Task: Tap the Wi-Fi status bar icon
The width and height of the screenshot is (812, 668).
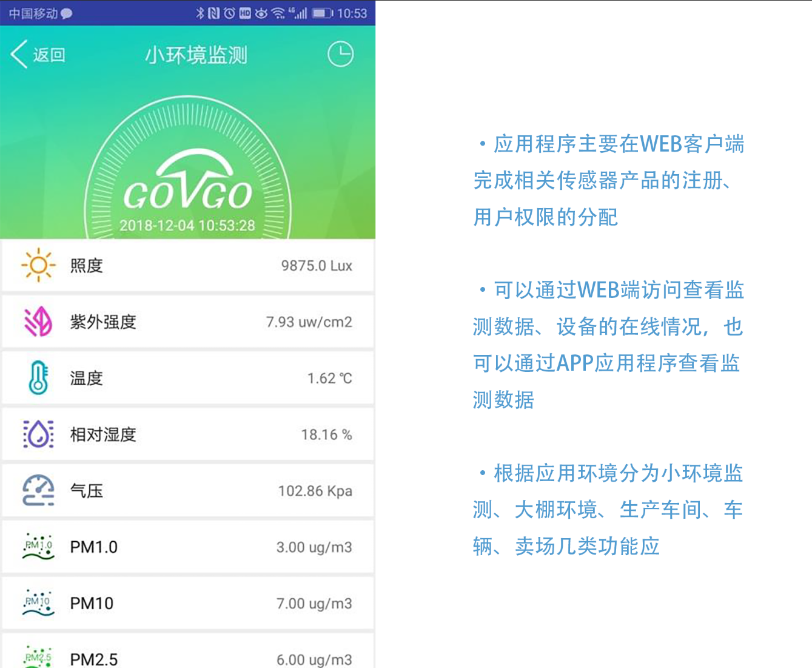Action: tap(278, 13)
